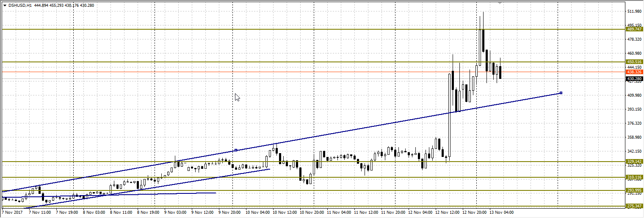This screenshot has height=218, width=644.
Task: Click the 12 Nov 12:00 time label
Action: click(x=448, y=212)
